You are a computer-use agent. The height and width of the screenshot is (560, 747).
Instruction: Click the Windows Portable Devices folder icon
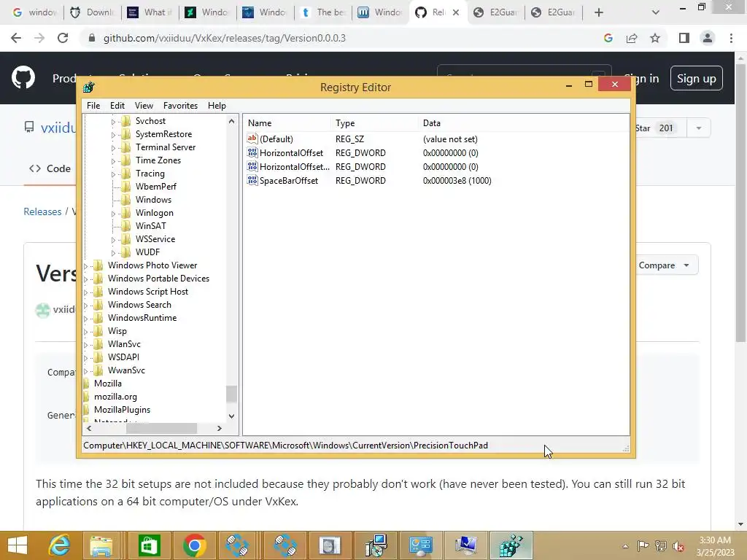(x=98, y=279)
